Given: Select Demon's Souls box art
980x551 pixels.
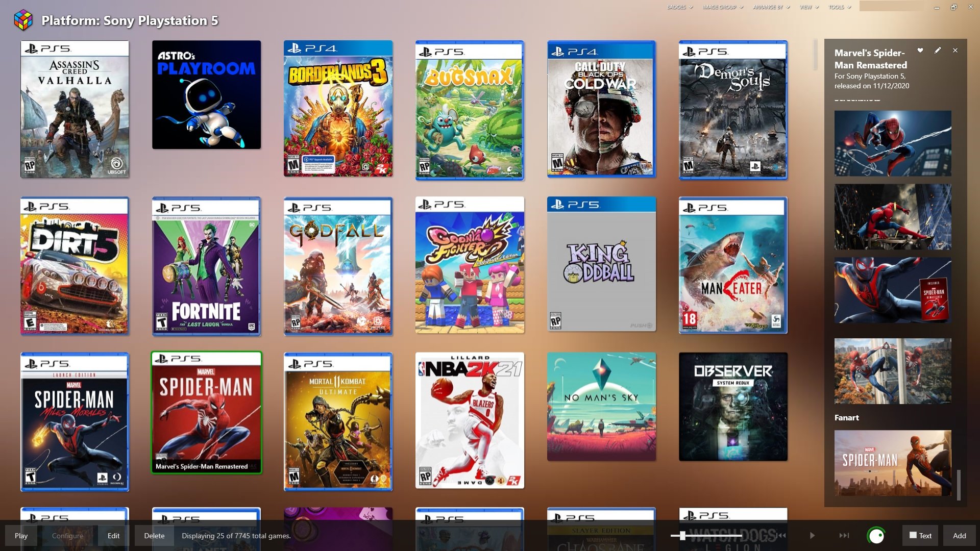Looking at the screenshot, I should (733, 110).
